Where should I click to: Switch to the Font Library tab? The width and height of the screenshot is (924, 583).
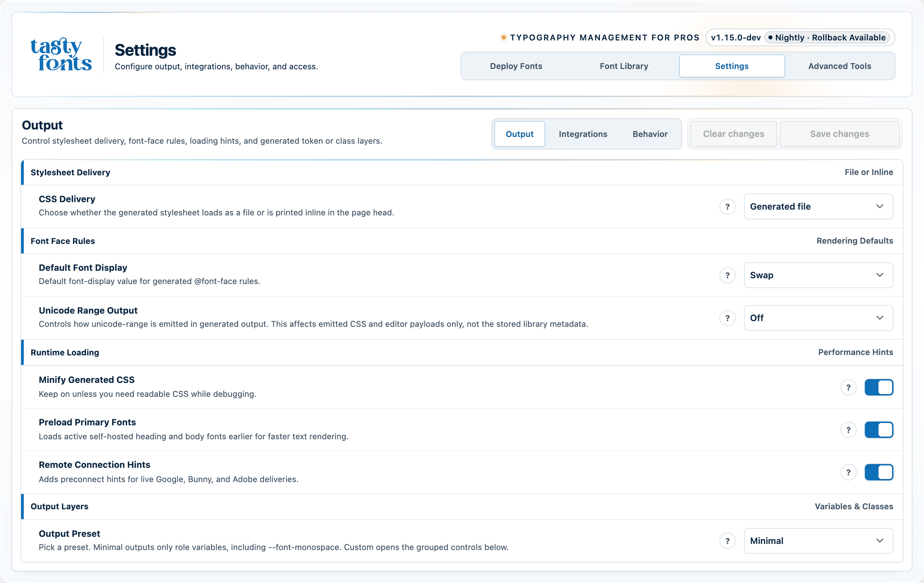624,66
